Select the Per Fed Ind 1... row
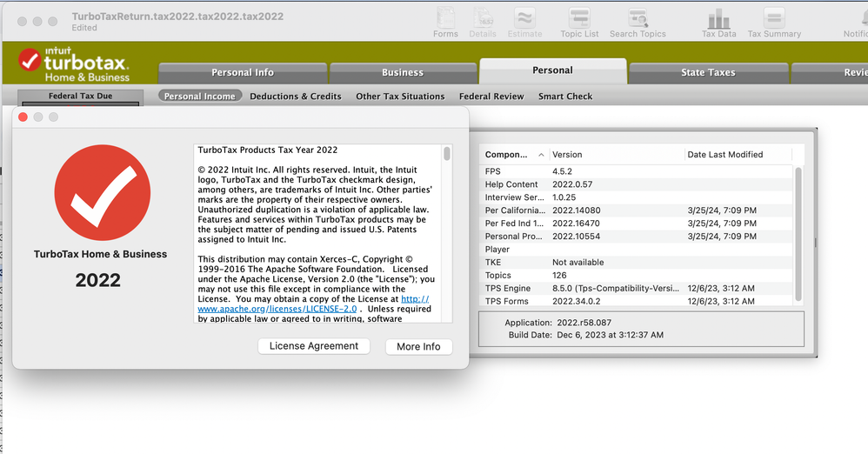This screenshot has height=454, width=868. click(x=637, y=224)
